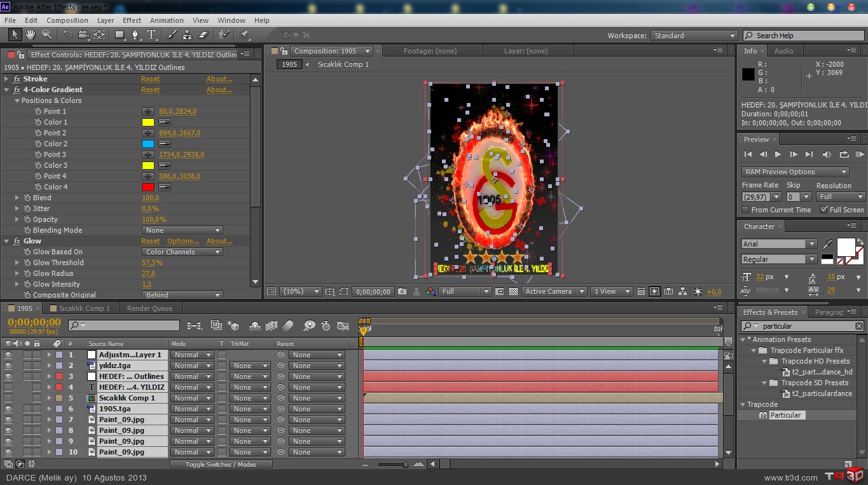Disable the Glow effect fx toggle
Image resolution: width=868 pixels, height=485 pixels.
coord(17,242)
